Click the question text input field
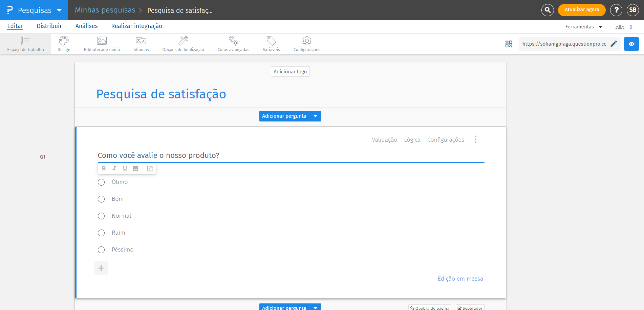The width and height of the screenshot is (644, 310). [x=291, y=155]
